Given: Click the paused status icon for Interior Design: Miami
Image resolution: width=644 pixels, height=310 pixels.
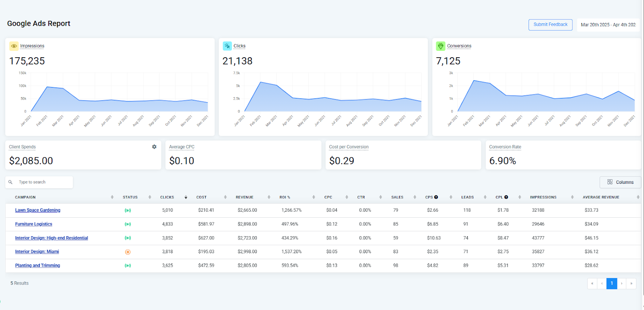Looking at the screenshot, I should [x=128, y=252].
